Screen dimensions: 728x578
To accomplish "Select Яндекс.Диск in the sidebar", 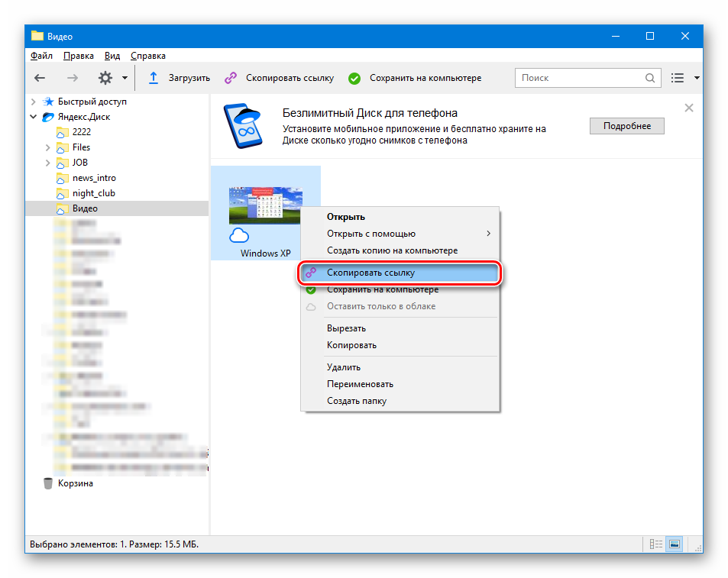I will tap(83, 117).
